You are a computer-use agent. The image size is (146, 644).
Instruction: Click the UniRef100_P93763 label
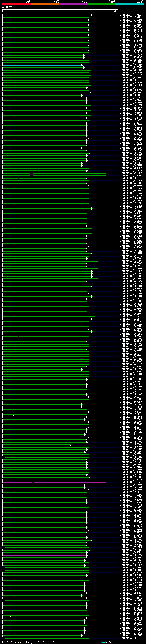[x=131, y=77]
